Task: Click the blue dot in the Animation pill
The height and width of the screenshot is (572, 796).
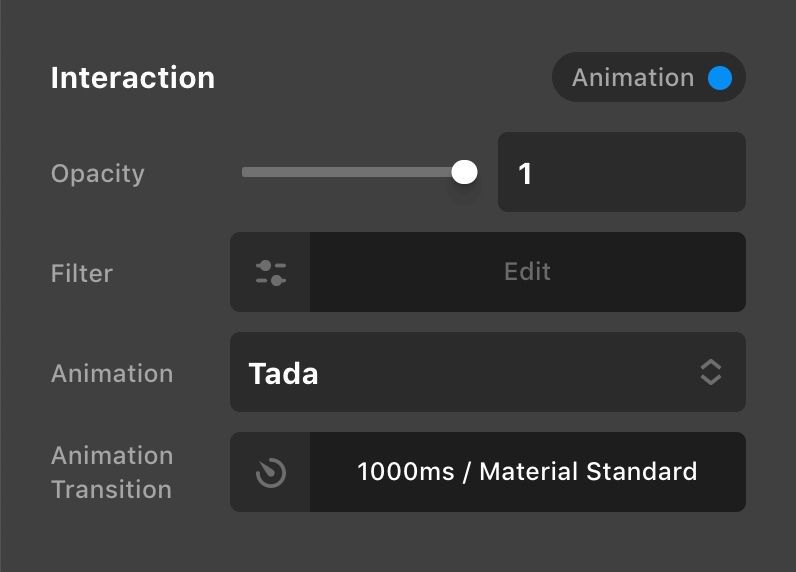Action: 720,78
